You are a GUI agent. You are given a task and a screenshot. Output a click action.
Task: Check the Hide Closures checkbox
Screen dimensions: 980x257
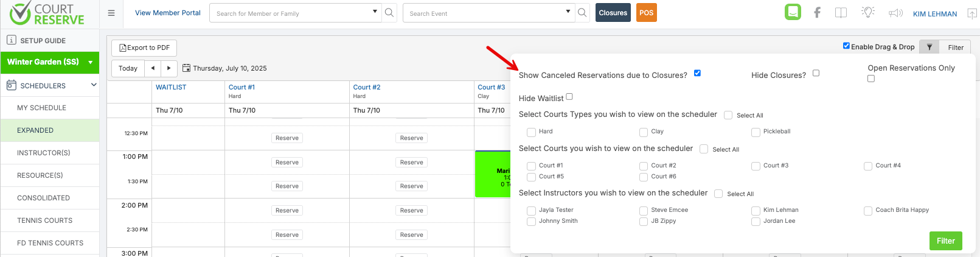816,73
